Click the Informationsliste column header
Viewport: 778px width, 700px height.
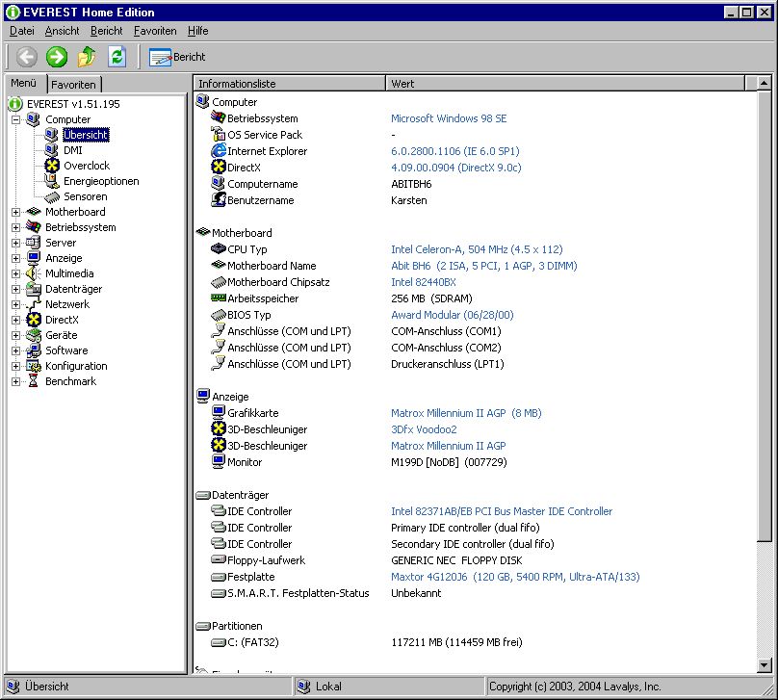coord(289,84)
